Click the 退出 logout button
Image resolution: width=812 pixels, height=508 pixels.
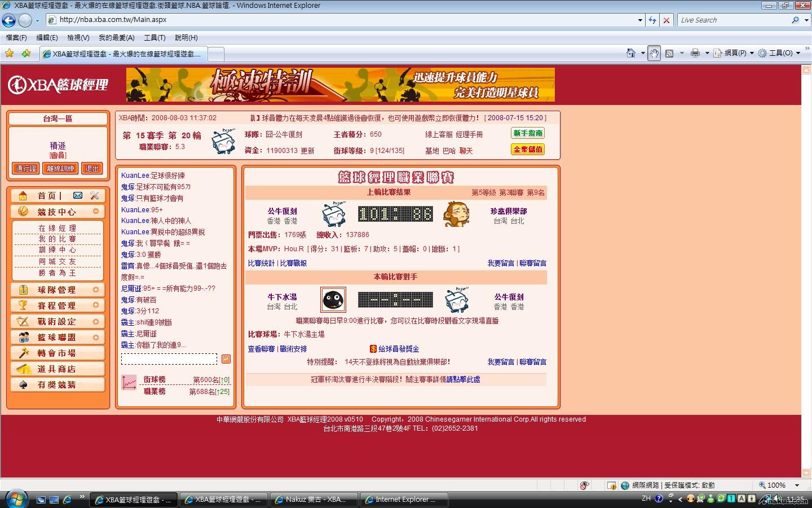click(x=92, y=168)
